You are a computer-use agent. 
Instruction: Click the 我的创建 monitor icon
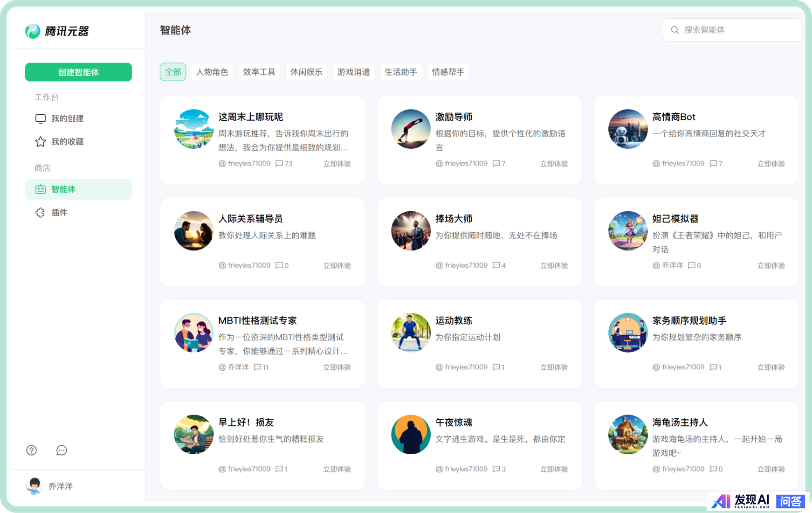41,118
